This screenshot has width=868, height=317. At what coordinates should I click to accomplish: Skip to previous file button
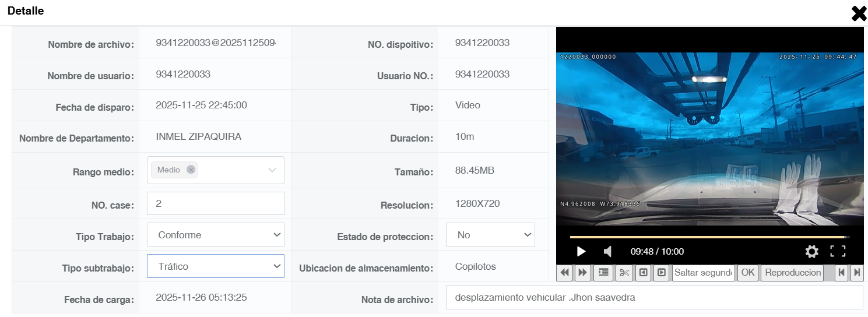click(x=841, y=273)
